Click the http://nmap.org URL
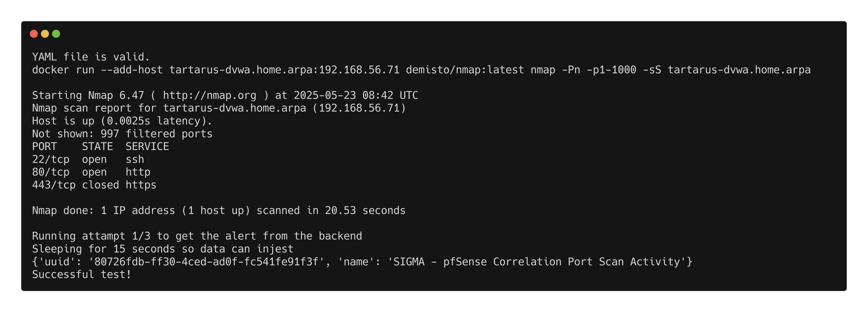 pos(209,95)
